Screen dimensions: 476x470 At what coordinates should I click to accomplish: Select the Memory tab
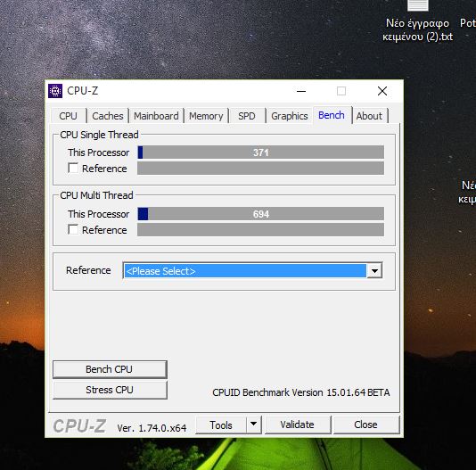click(206, 116)
